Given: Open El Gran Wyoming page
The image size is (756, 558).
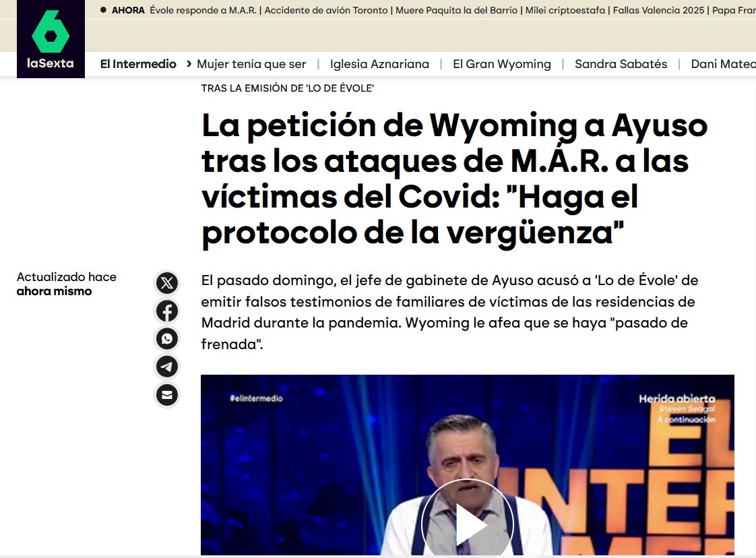Looking at the screenshot, I should tap(501, 64).
